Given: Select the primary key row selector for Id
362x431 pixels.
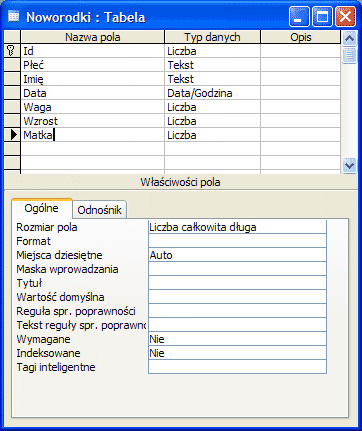Looking at the screenshot, I should tap(12, 51).
